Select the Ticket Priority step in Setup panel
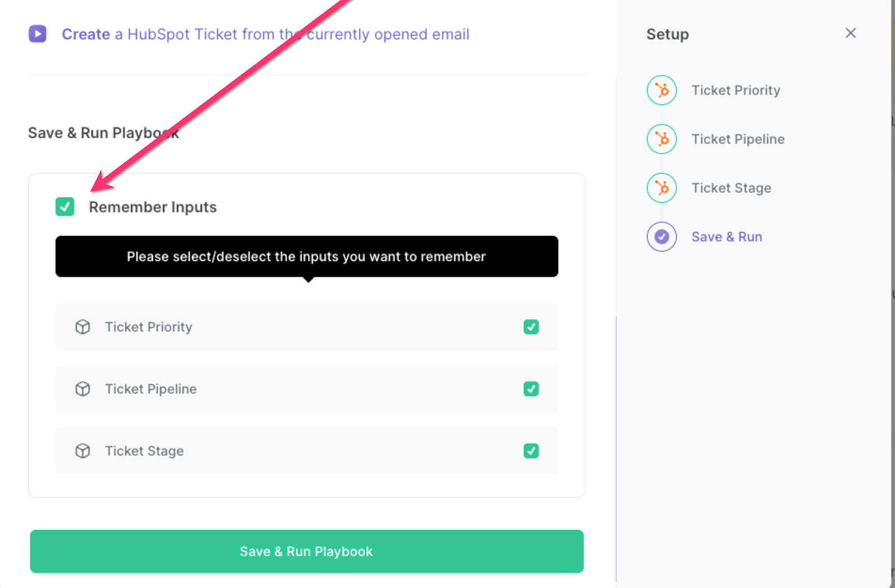This screenshot has width=895, height=588. pos(736,90)
